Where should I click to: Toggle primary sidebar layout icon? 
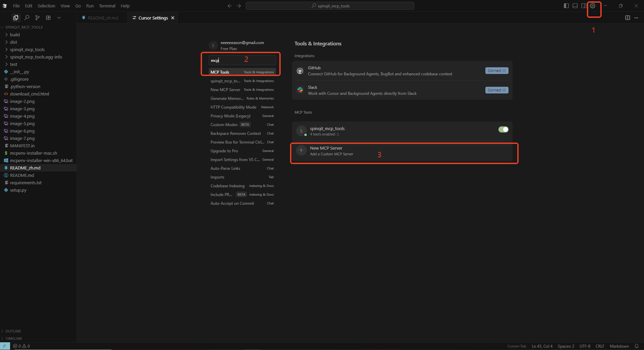[x=566, y=6]
